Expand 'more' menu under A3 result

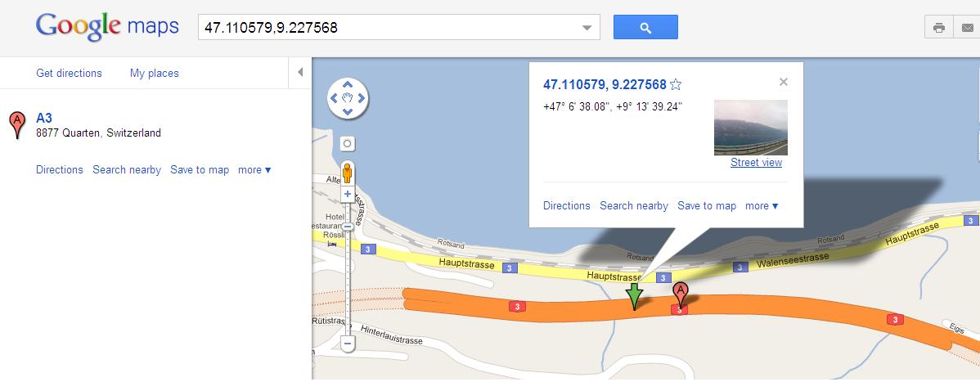coord(254,170)
